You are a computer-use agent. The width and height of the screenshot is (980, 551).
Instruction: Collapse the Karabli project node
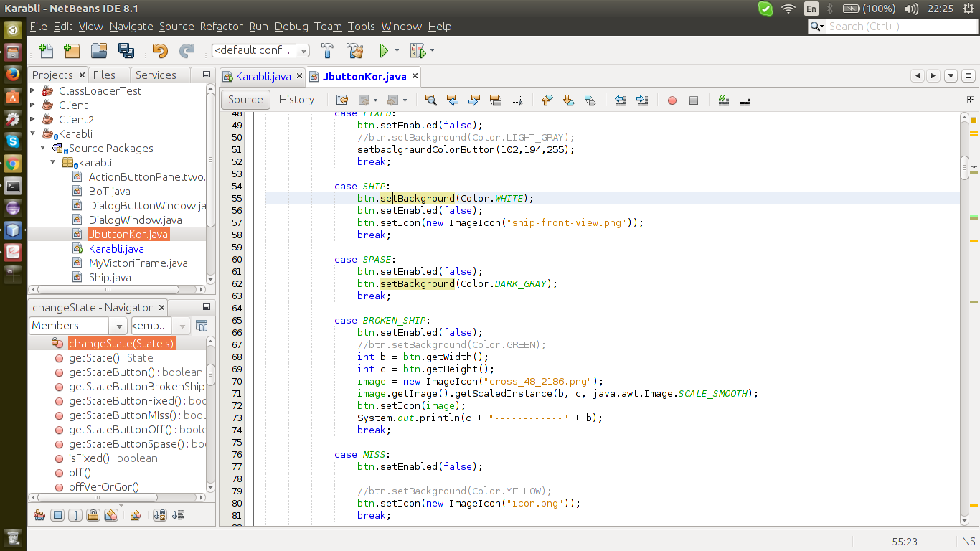[33, 133]
